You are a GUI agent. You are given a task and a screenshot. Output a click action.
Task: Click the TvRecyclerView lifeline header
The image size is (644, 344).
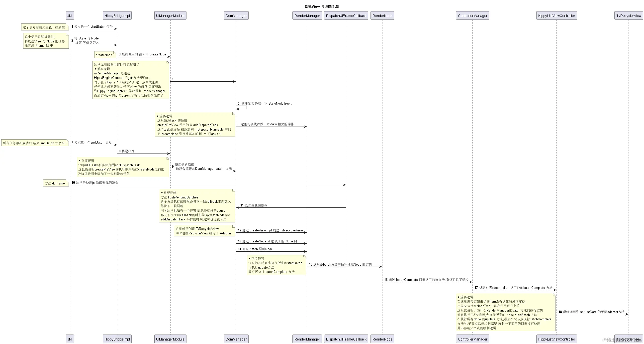pyautogui.click(x=628, y=15)
